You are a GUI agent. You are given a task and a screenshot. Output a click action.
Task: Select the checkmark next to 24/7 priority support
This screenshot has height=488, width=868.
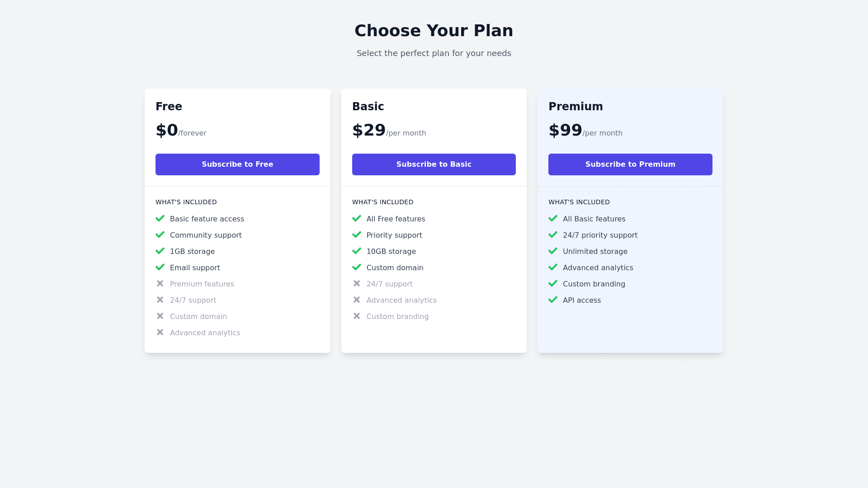click(x=553, y=235)
